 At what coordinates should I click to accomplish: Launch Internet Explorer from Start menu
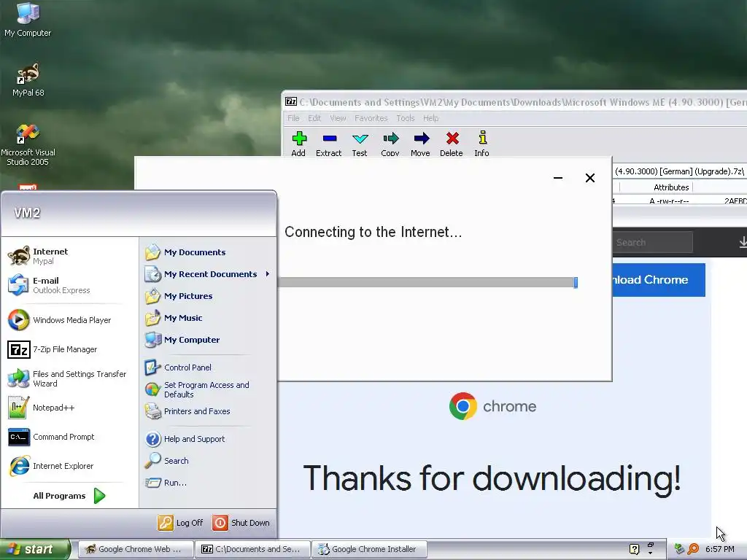tap(69, 466)
